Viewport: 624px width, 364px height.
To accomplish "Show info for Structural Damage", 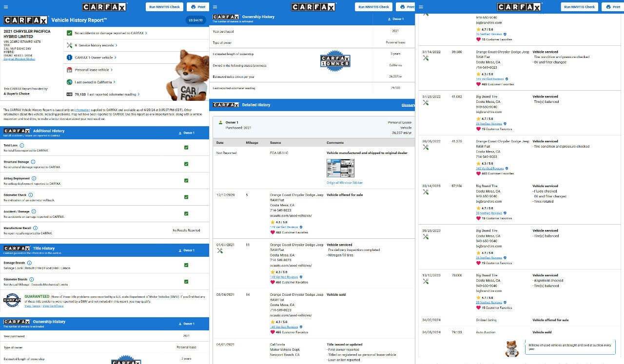I will tap(33, 162).
